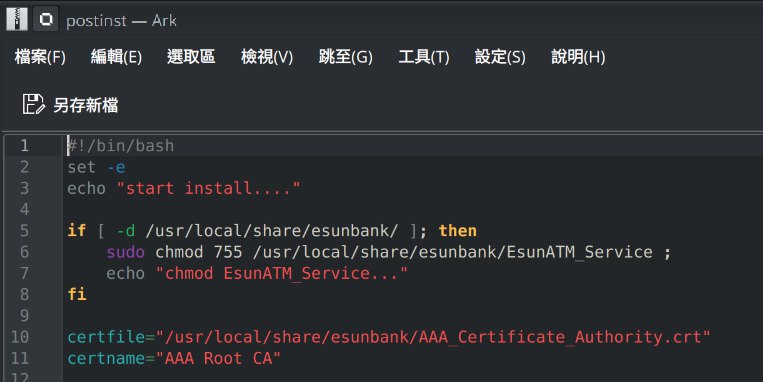Open the 檢視(V) menu

267,57
